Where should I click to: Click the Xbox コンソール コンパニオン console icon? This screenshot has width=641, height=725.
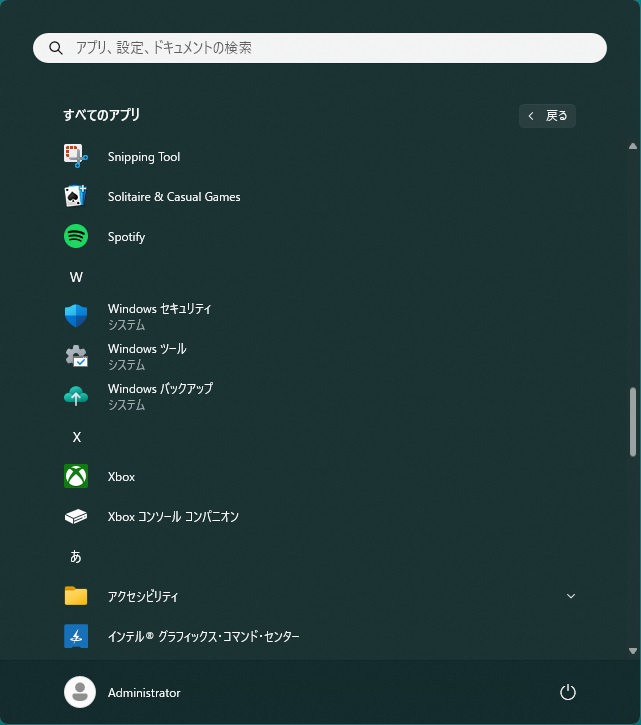pyautogui.click(x=76, y=516)
